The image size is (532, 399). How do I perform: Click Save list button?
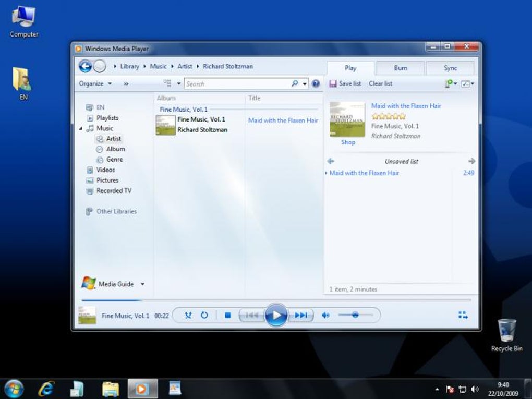[345, 83]
